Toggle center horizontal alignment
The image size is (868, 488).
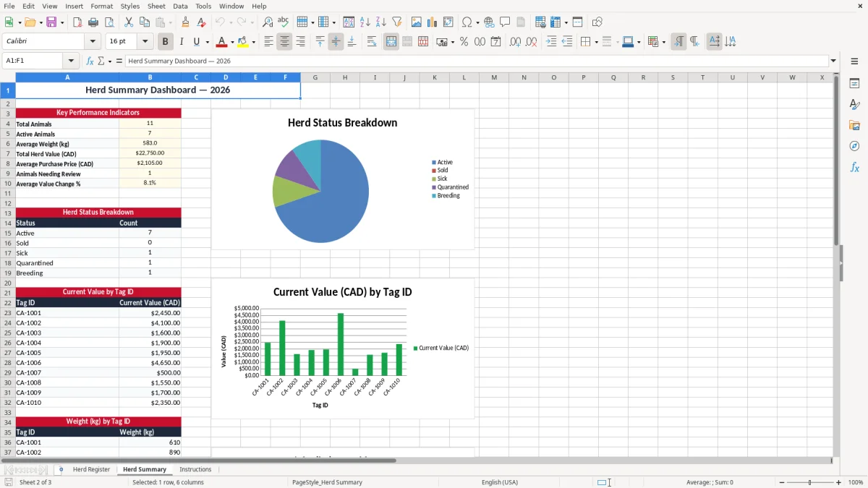(x=284, y=42)
